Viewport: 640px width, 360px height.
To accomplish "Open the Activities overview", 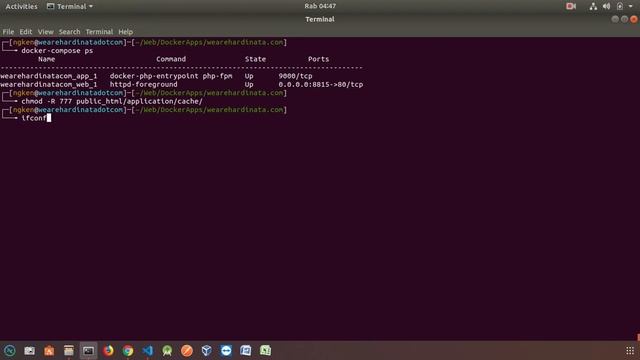I will tap(21, 7).
